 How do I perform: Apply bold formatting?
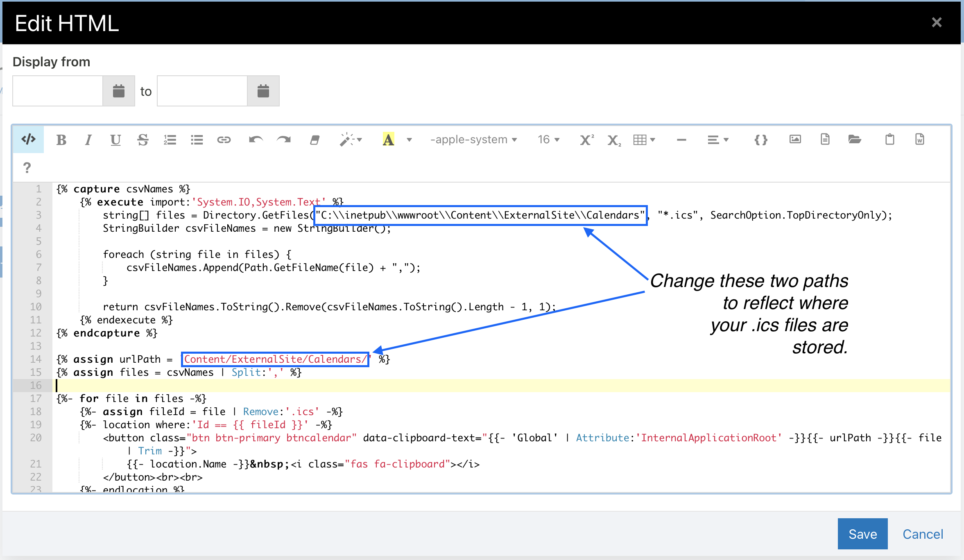(x=61, y=140)
